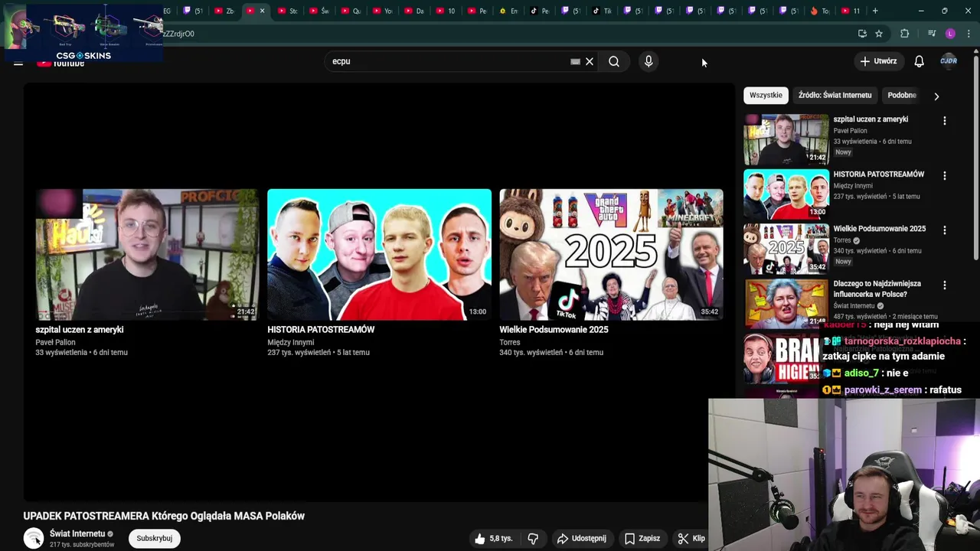Screen dimensions: 980x551
Task: Open sidebar thumbnail of 'Wielkie Podsumowanie 2025'
Action: point(786,249)
